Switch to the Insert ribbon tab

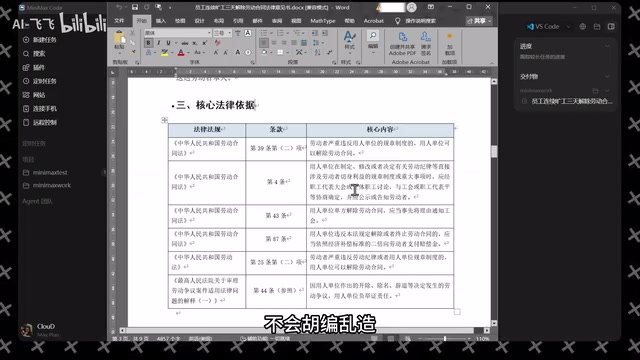161,21
